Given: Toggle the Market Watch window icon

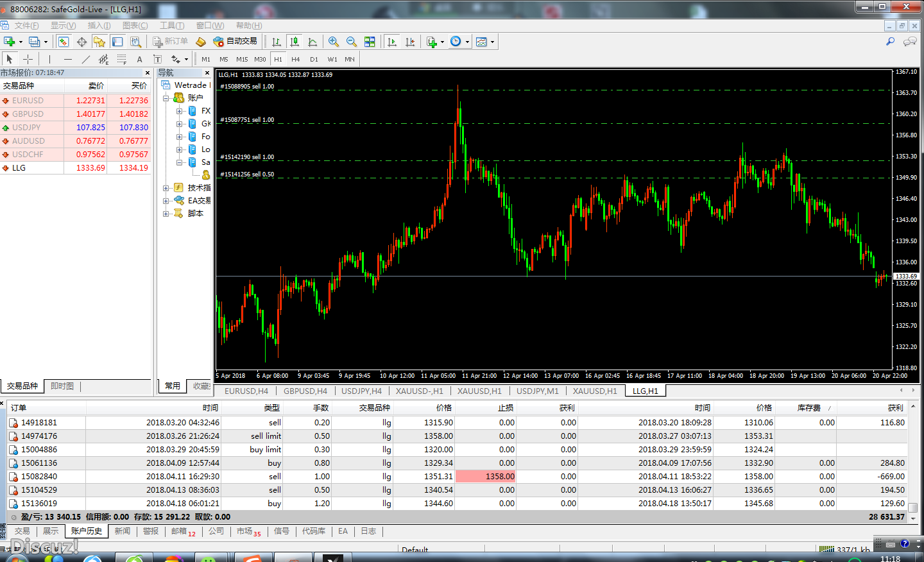Looking at the screenshot, I should pyautogui.click(x=64, y=42).
